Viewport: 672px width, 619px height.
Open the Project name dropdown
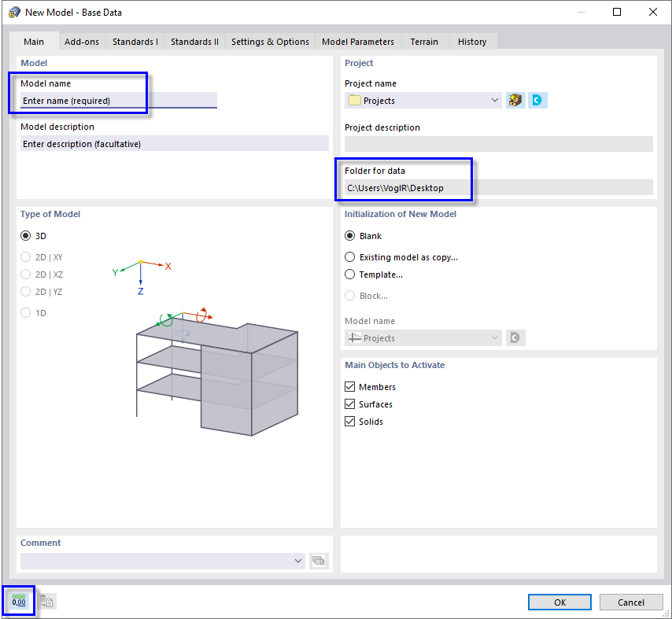(494, 100)
